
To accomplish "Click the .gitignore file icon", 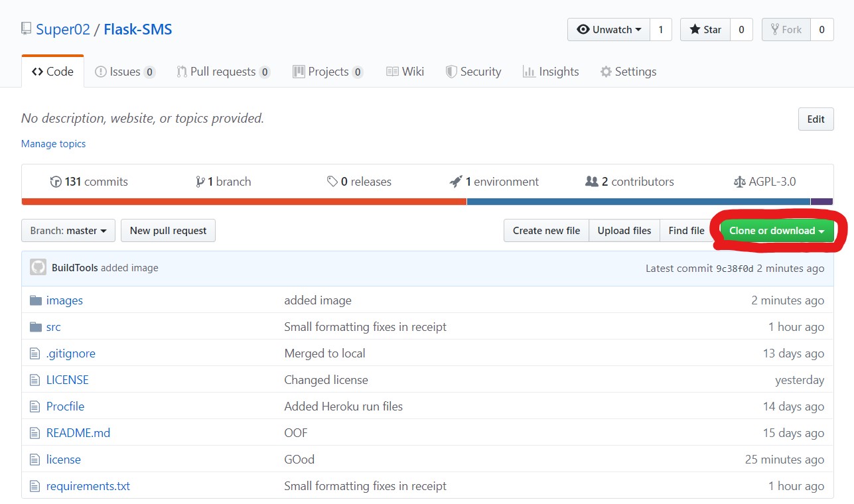I will (x=35, y=353).
